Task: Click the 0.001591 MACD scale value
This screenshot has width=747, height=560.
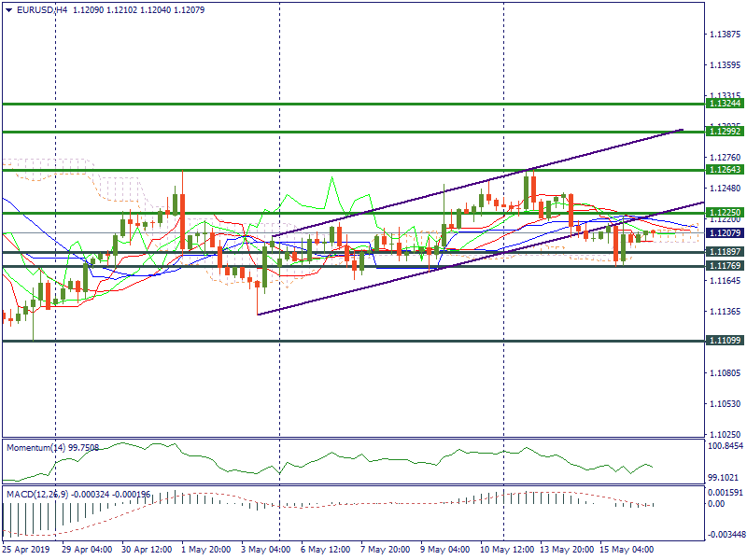Action: (x=726, y=492)
